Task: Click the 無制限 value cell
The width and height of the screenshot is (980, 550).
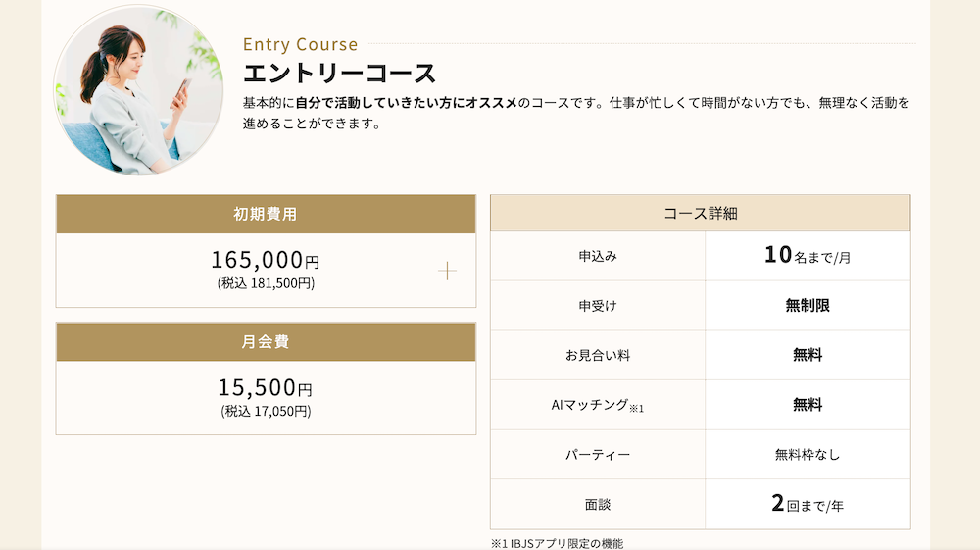Action: point(808,306)
